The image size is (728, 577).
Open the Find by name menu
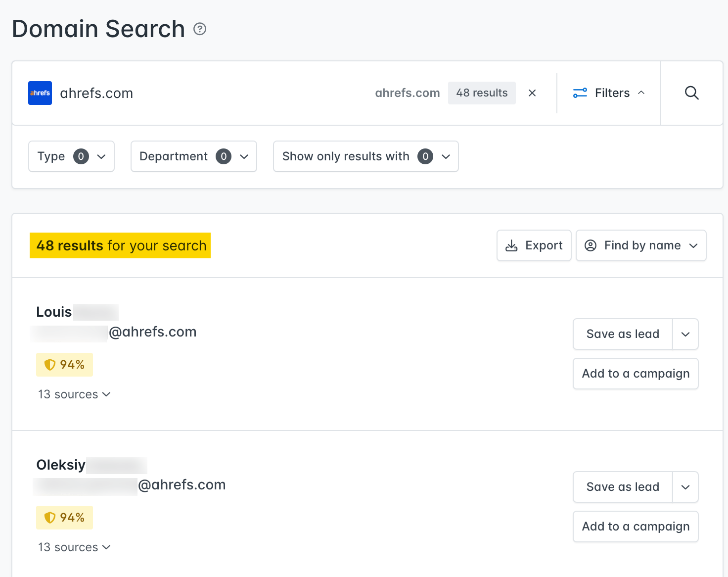click(x=695, y=245)
